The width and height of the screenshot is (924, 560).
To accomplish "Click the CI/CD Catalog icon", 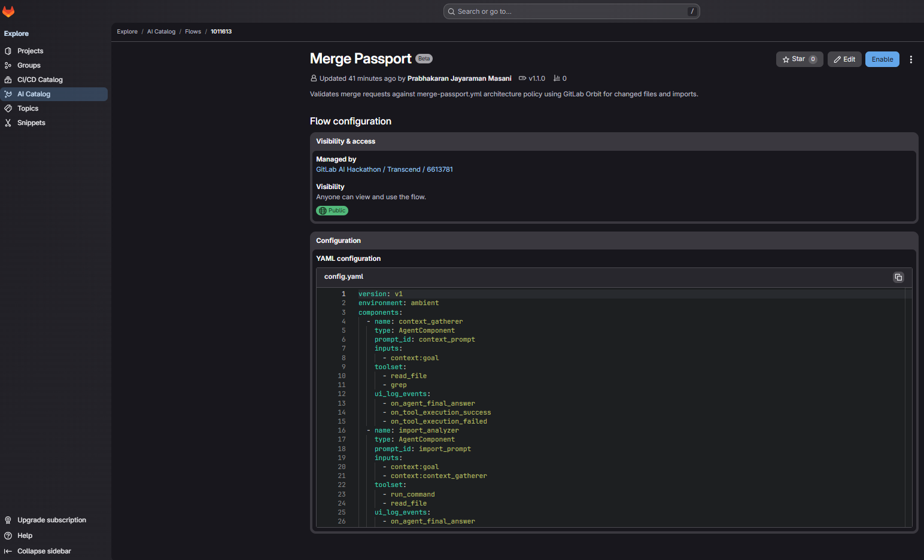I will click(8, 80).
